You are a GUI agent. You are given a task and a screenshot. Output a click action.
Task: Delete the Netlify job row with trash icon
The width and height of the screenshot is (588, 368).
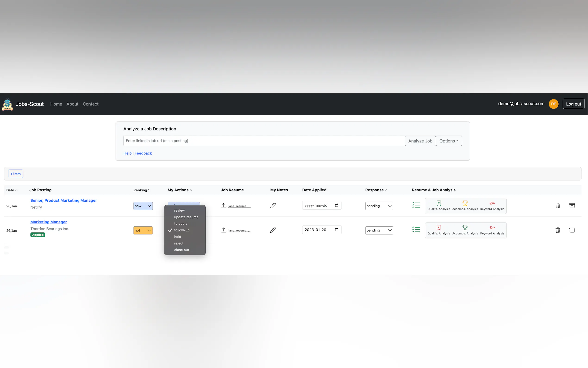click(558, 206)
